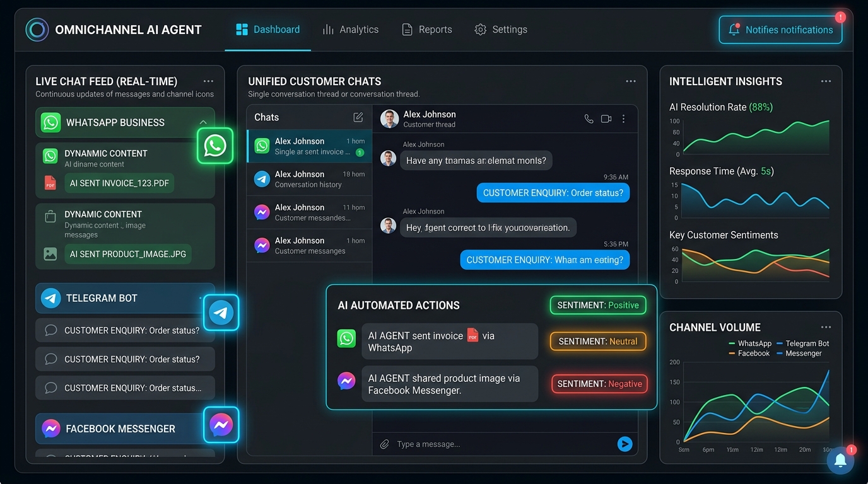868x484 pixels.
Task: Compose a new chat with the edit icon
Action: (x=358, y=117)
